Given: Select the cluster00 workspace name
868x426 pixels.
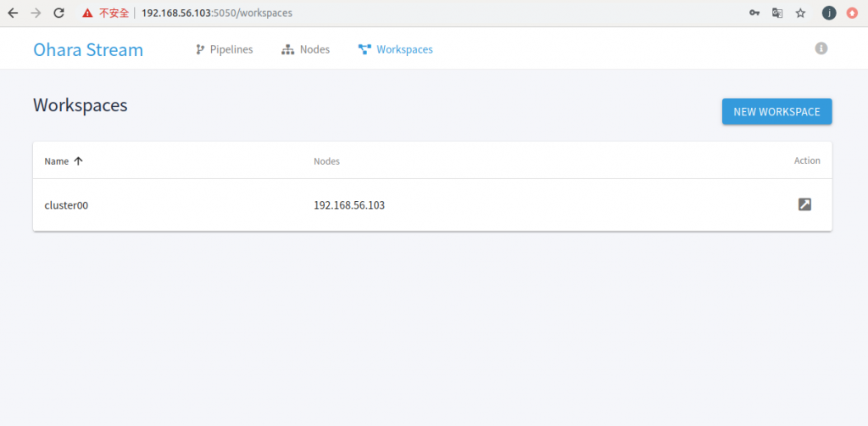Looking at the screenshot, I should [x=66, y=205].
